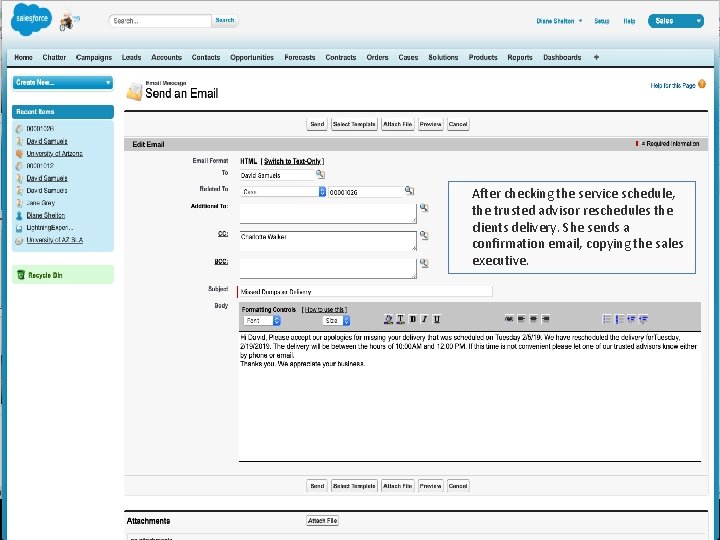Open the Sales app menu dropdown
720x540 pixels.
tap(676, 21)
